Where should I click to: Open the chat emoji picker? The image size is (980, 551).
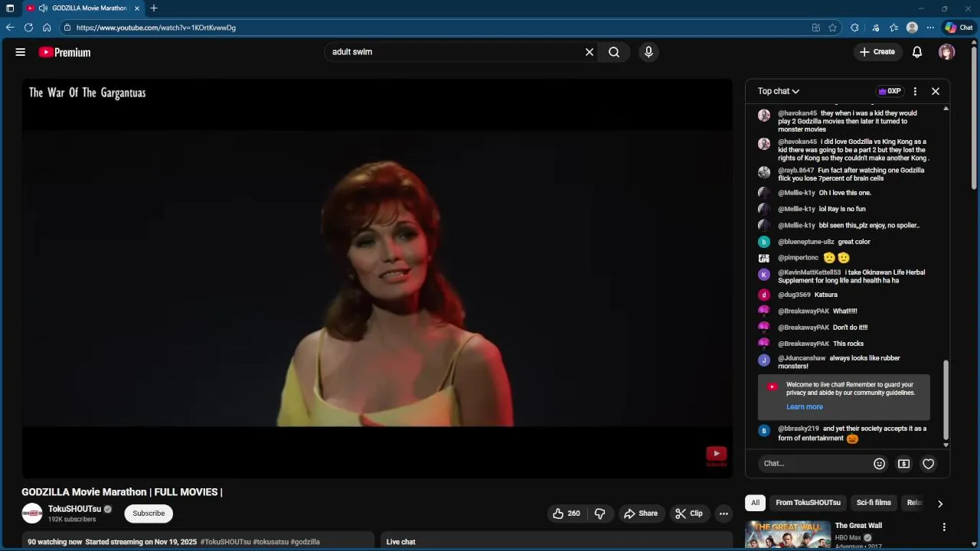click(x=880, y=464)
